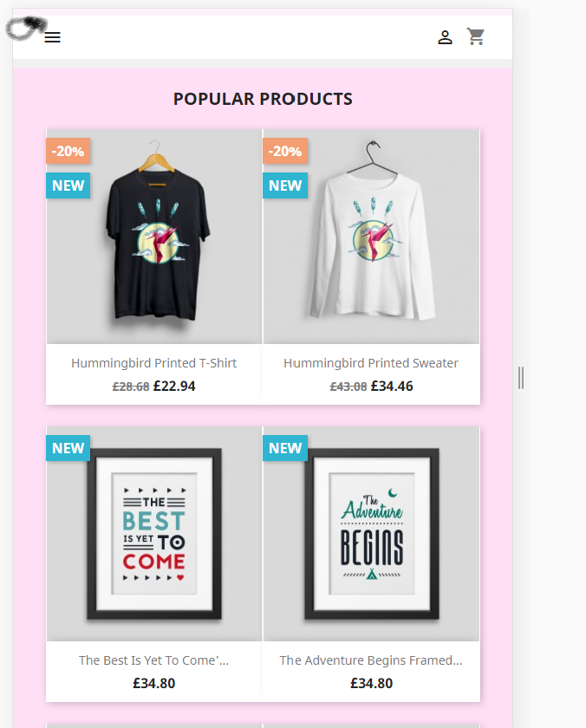Screen dimensions: 586x728
Task: Click the viewport resize handle on the right edge
Action: click(521, 378)
